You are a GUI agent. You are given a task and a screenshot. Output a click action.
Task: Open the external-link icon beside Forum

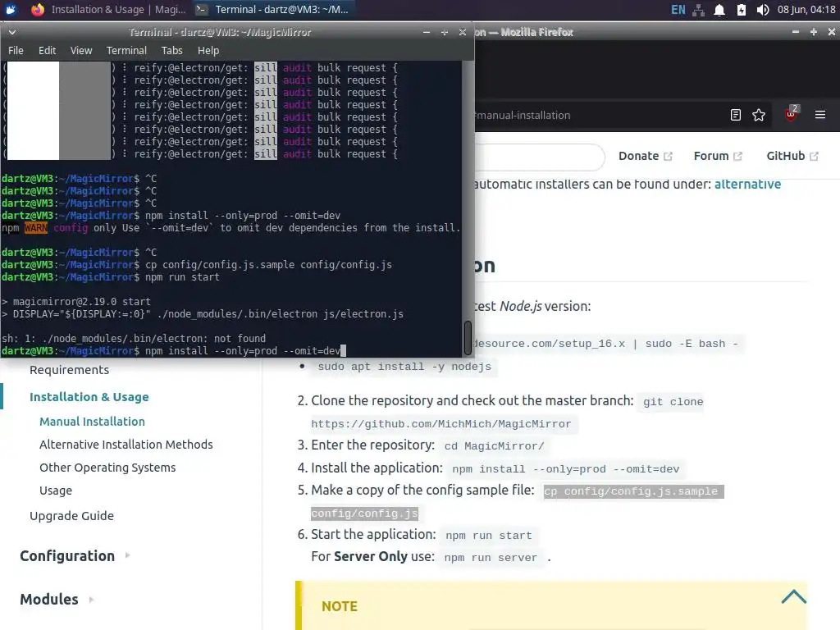[x=737, y=157]
